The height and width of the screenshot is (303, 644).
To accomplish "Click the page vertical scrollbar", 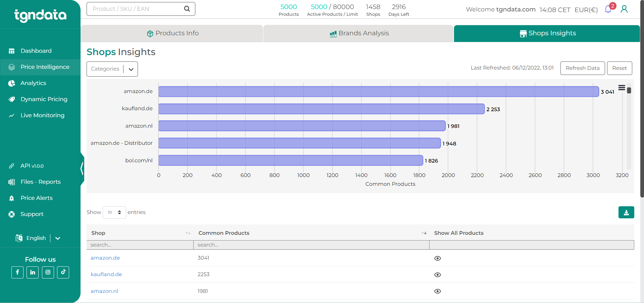I will [x=642, y=99].
